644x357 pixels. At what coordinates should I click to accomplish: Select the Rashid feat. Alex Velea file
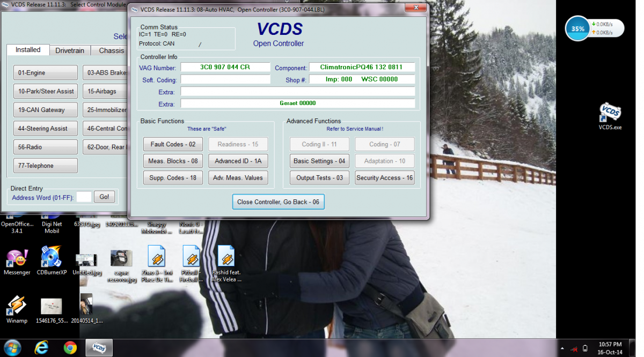click(x=226, y=263)
